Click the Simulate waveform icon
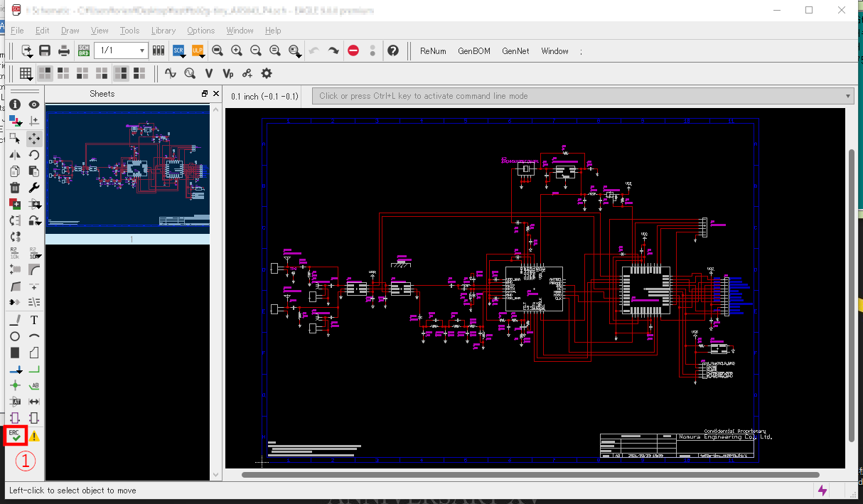 coord(170,73)
